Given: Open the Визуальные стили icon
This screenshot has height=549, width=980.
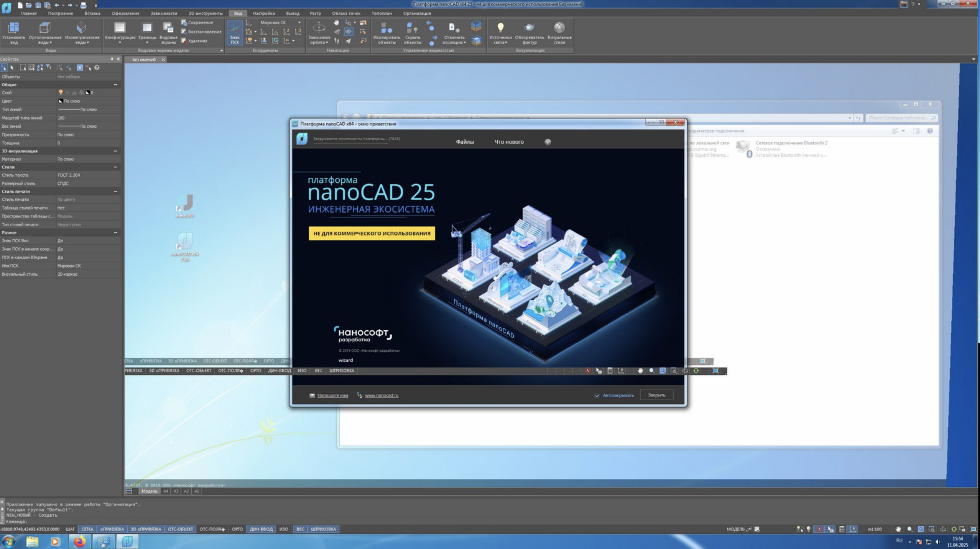Looking at the screenshot, I should 559,28.
